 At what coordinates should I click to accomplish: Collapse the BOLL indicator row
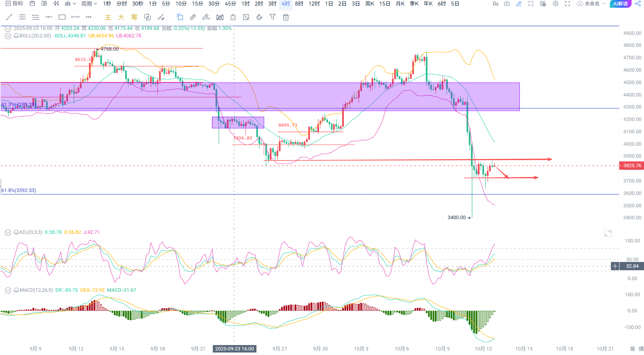pyautogui.click(x=8, y=36)
